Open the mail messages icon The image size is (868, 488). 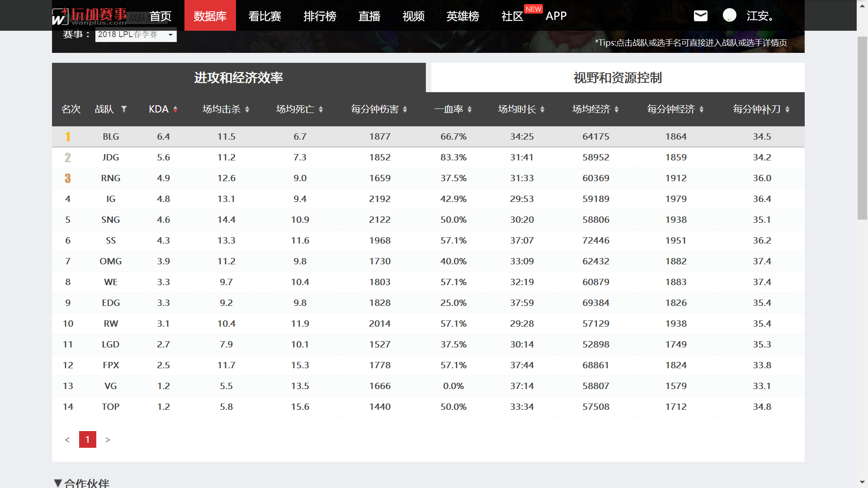click(700, 16)
